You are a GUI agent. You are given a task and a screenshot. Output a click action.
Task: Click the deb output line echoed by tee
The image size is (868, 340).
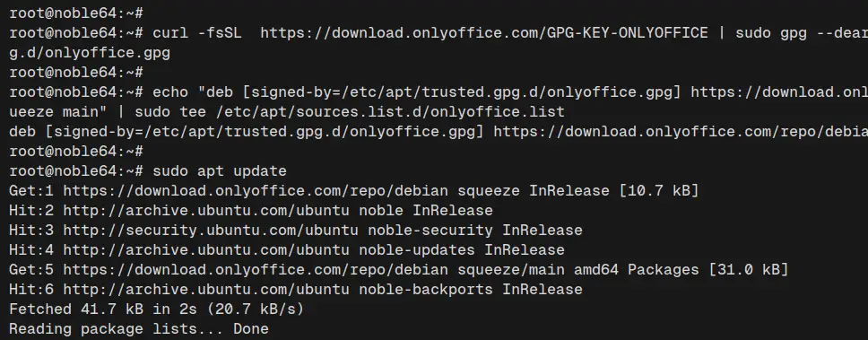coord(438,131)
